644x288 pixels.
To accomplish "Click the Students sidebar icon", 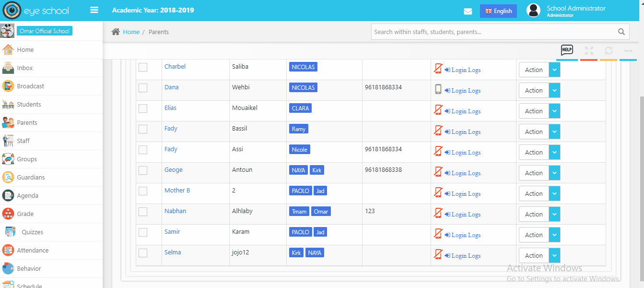I will (8, 104).
